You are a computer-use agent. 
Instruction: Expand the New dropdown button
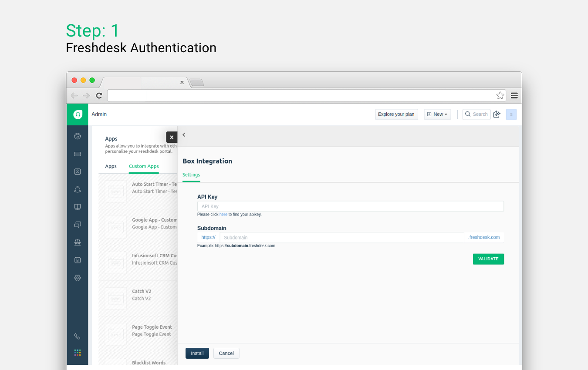point(437,114)
